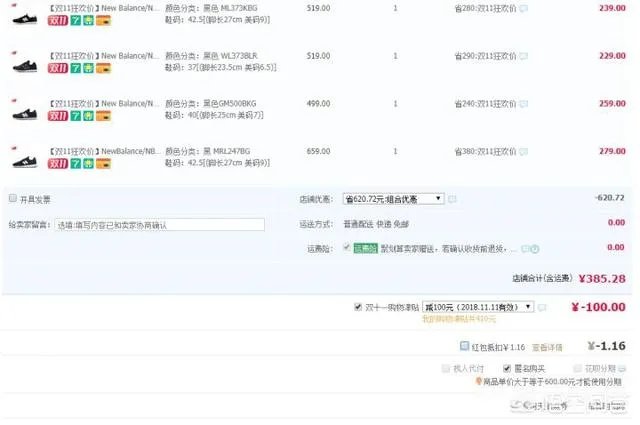The width and height of the screenshot is (640, 425).
Task: Uncheck the 双十一购物津贴 checkbox
Action: click(x=358, y=307)
